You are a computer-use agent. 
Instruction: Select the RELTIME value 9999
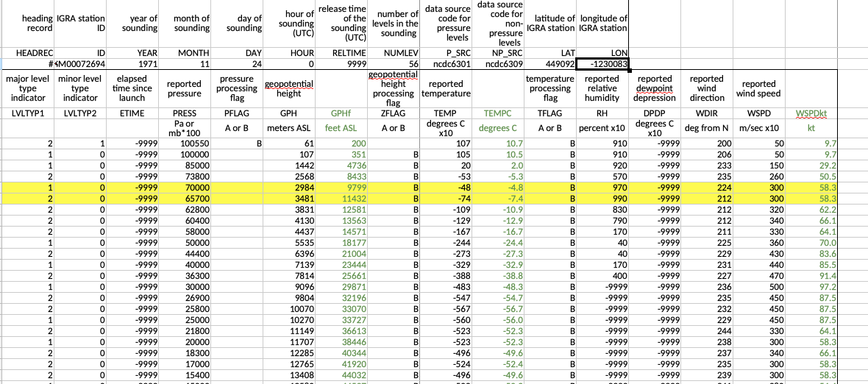pos(343,63)
